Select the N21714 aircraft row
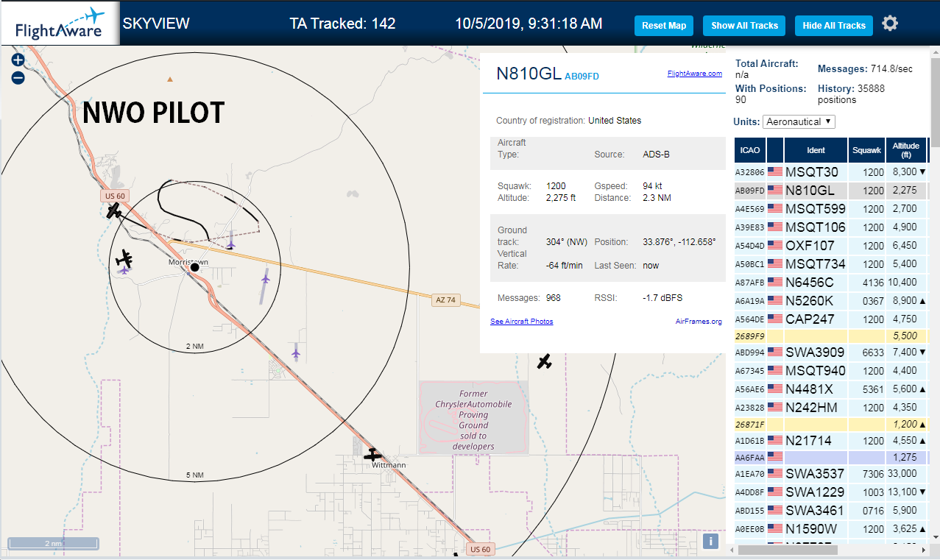The image size is (940, 560). point(831,440)
